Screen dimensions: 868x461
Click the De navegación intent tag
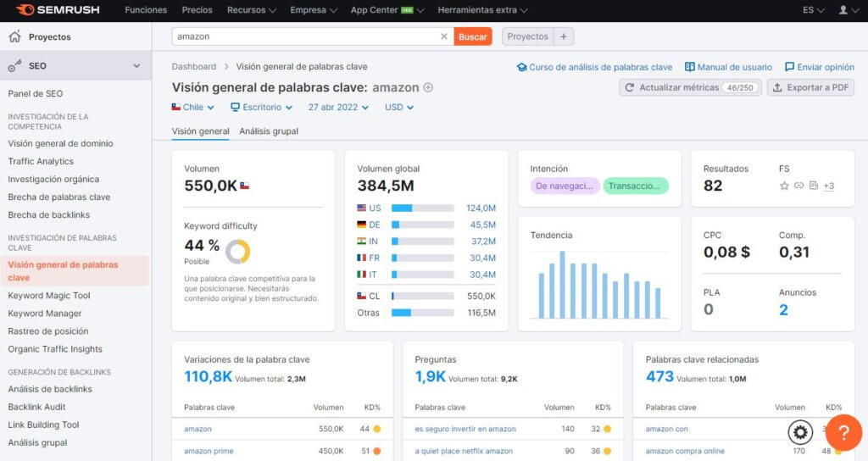(565, 186)
